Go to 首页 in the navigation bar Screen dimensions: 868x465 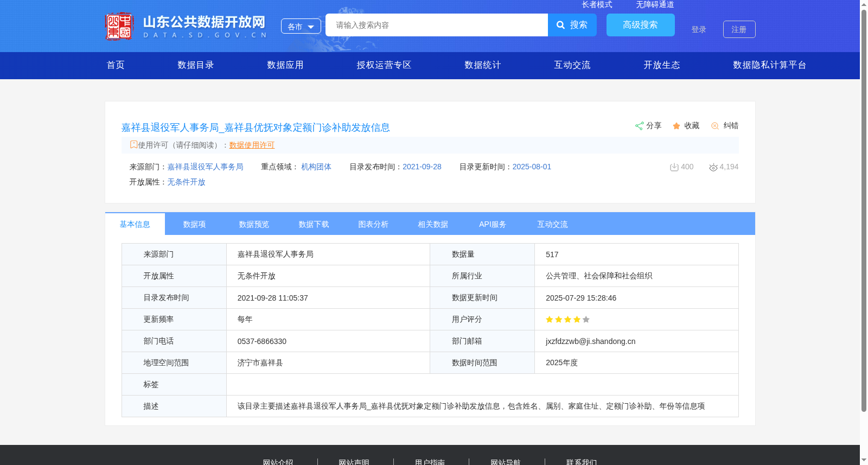(116, 65)
